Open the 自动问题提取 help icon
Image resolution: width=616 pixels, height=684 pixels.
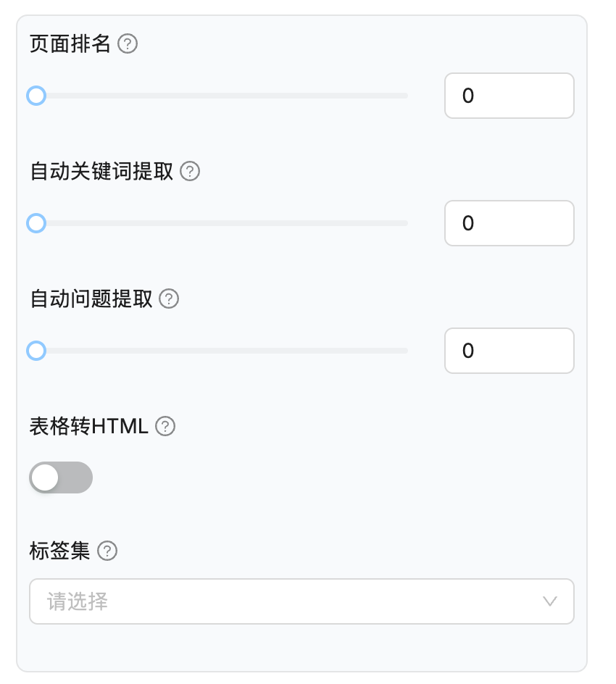169,299
